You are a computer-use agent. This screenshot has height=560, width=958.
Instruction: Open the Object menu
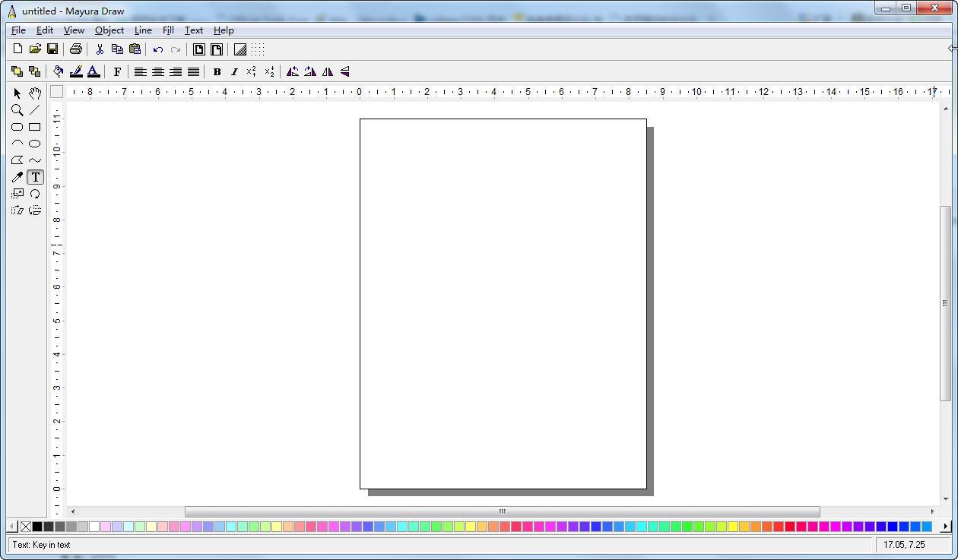[109, 30]
